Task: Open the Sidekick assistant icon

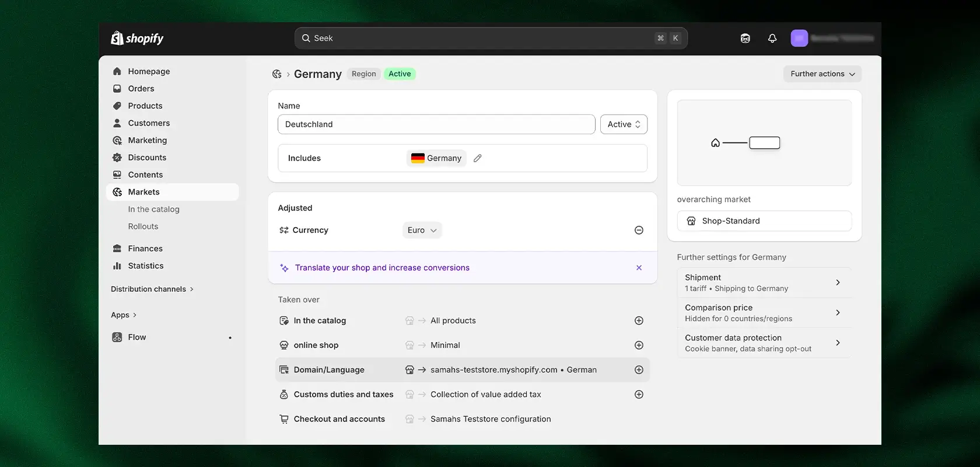Action: pyautogui.click(x=745, y=38)
